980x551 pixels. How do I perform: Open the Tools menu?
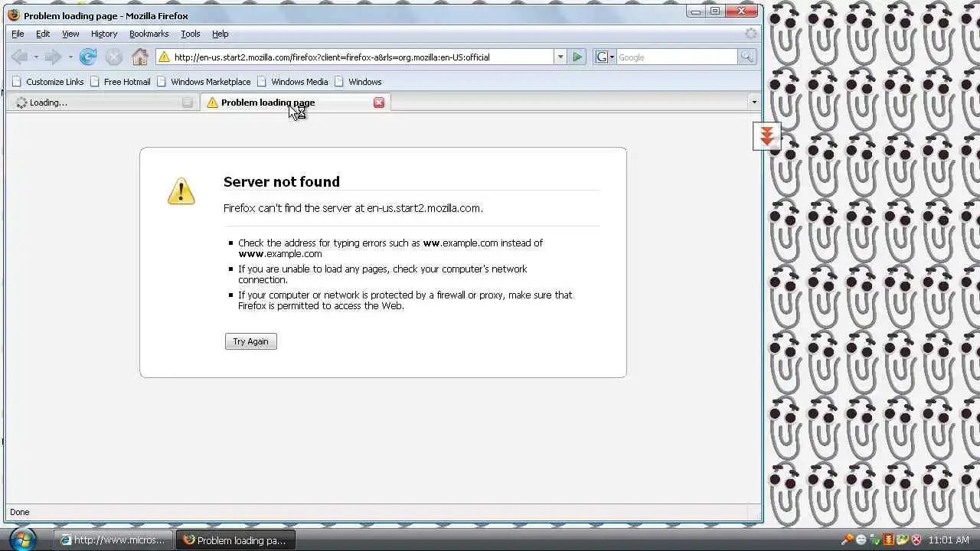tap(191, 34)
